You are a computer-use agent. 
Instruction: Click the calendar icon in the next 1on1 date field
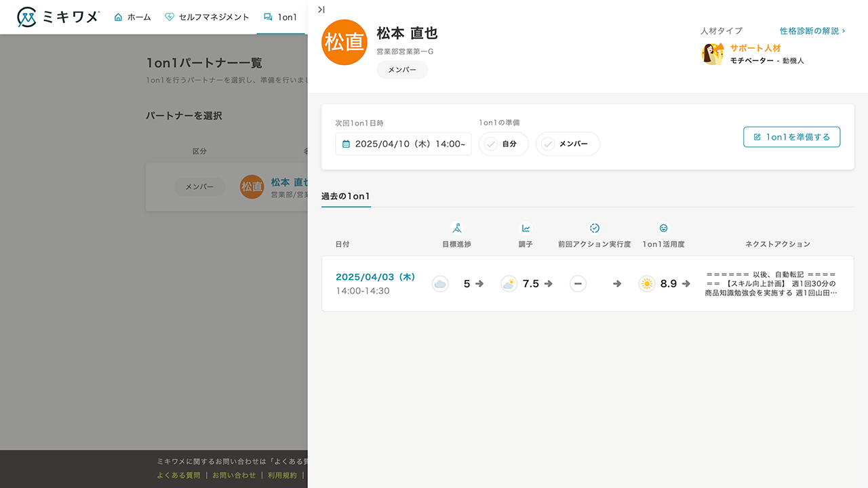click(x=347, y=144)
